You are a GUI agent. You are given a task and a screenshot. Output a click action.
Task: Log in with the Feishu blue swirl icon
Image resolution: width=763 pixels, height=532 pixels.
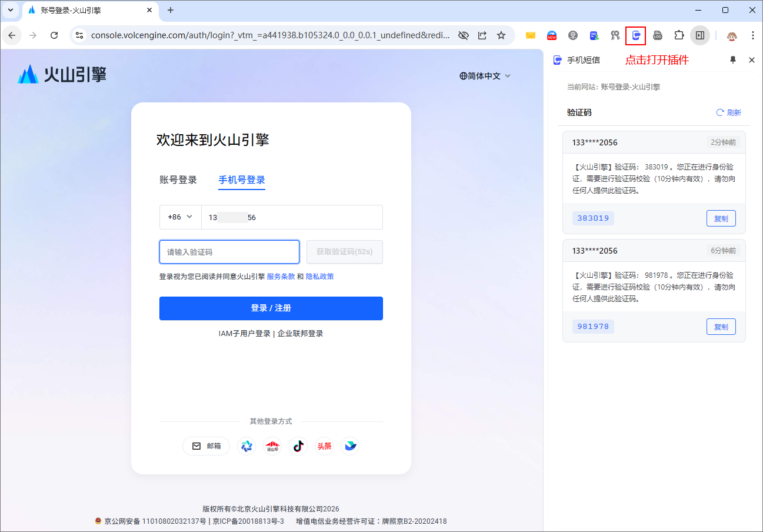point(246,446)
